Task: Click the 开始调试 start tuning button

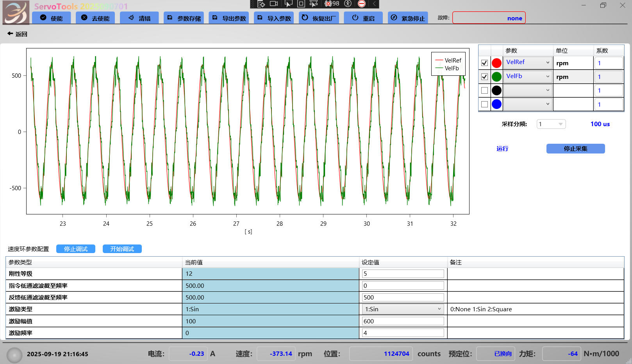Action: [122, 249]
